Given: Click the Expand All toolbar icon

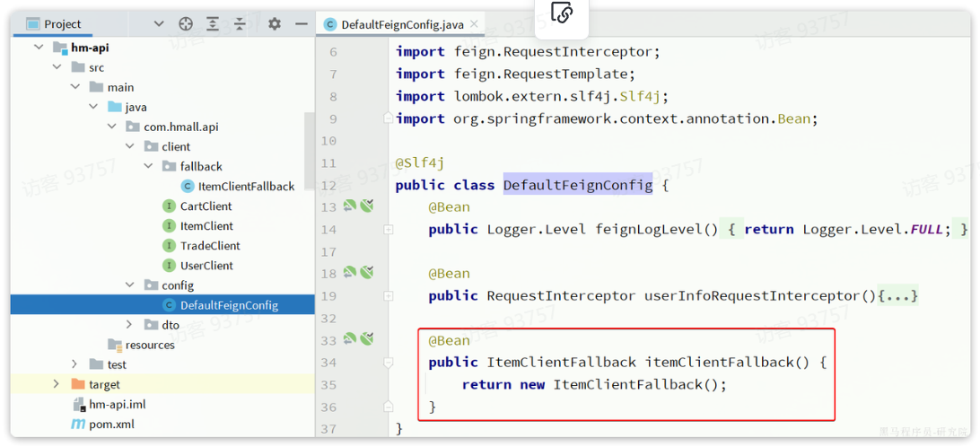Looking at the screenshot, I should 213,24.
